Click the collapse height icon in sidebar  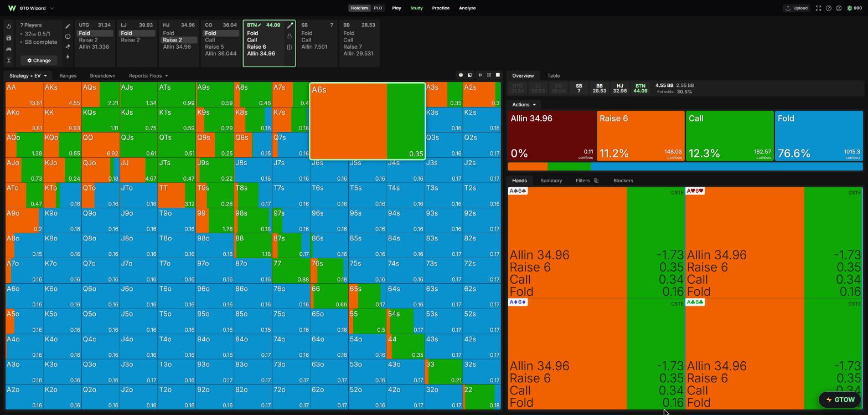pyautogui.click(x=9, y=60)
